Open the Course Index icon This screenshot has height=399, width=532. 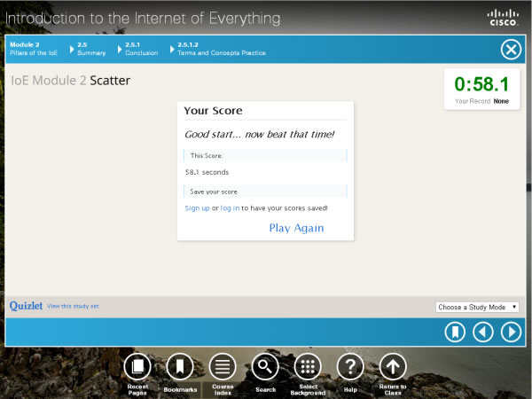tap(222, 366)
